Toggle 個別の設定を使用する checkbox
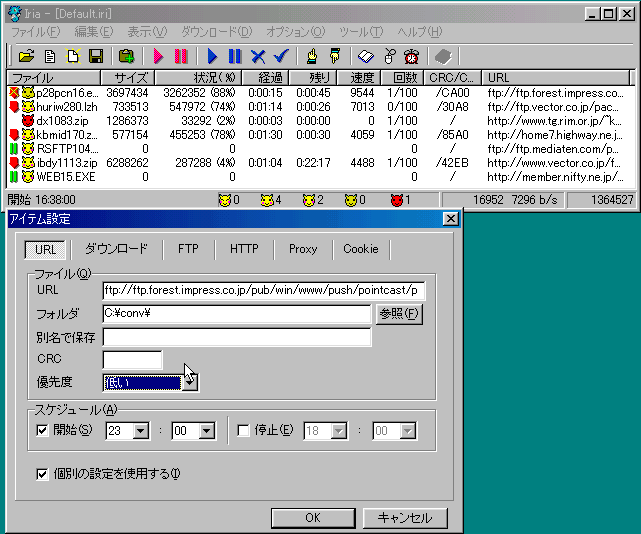The width and height of the screenshot is (641, 534). pyautogui.click(x=42, y=474)
